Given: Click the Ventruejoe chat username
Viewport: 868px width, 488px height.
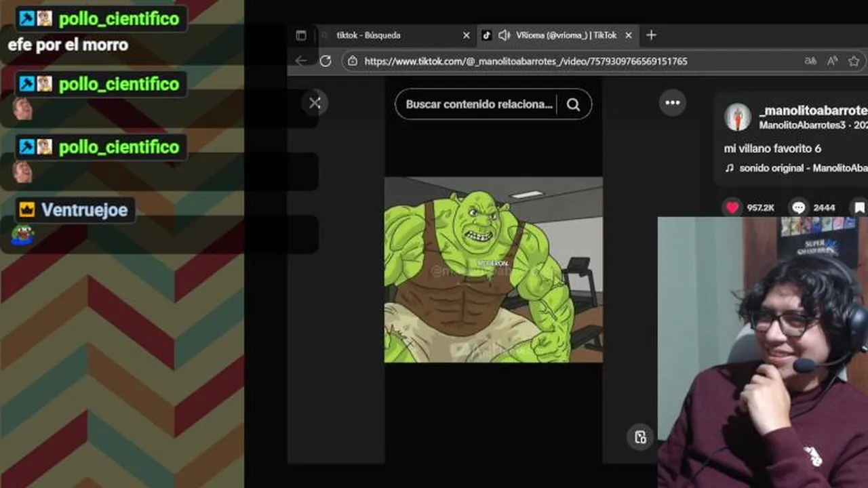Looking at the screenshot, I should (x=85, y=210).
